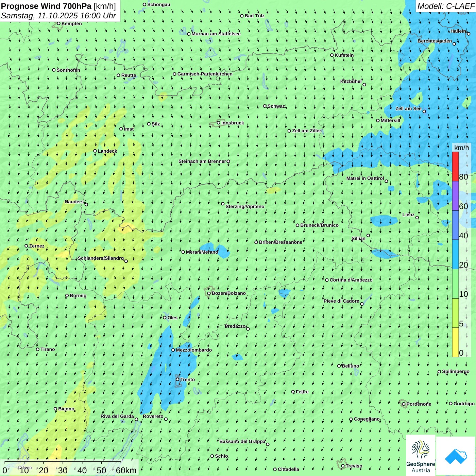Click the Brixen/Bressanone label
Viewport: 476px width, 476px height.
click(x=280, y=242)
